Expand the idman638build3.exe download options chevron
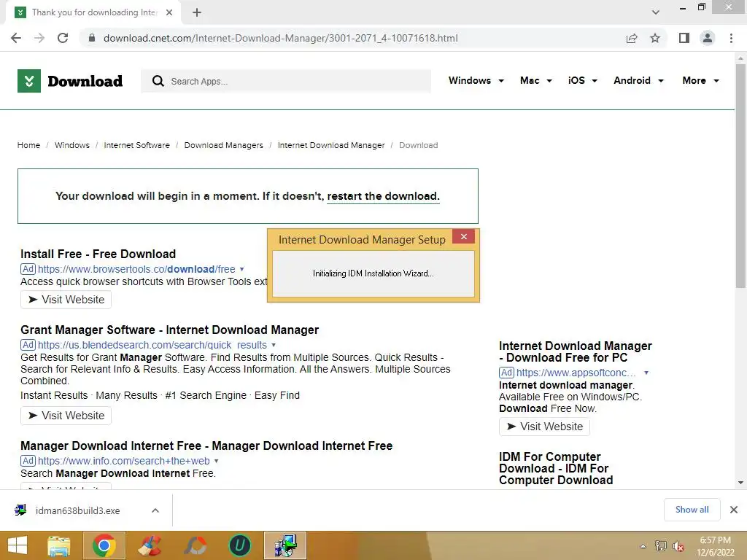This screenshot has width=747, height=560. (x=155, y=510)
